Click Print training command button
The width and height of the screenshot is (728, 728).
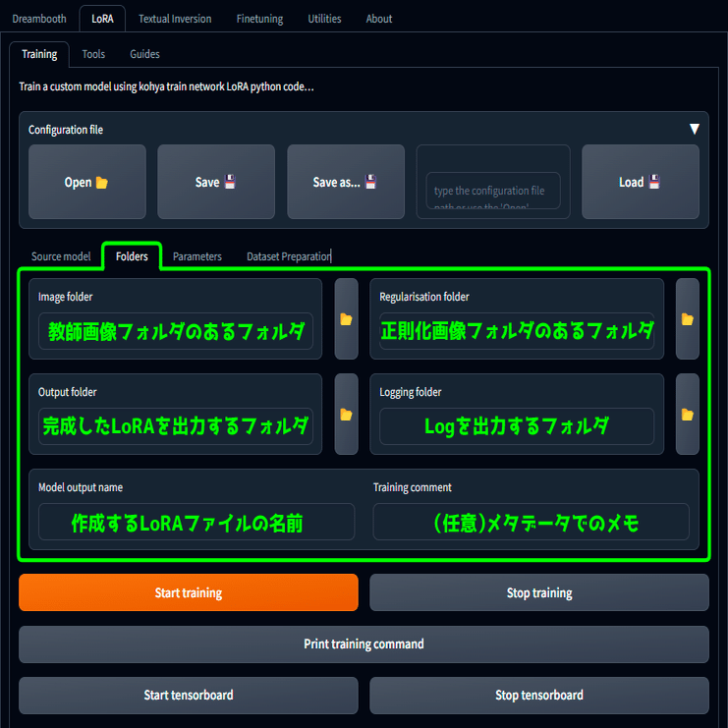click(364, 644)
